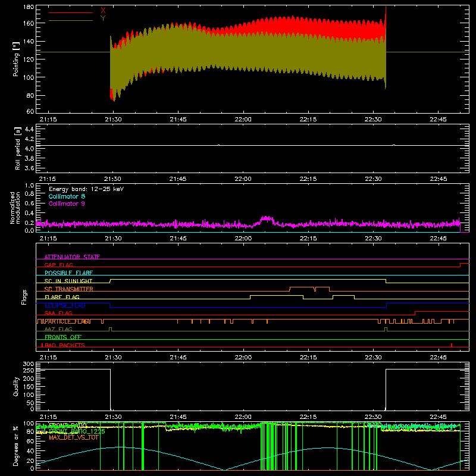Click the GAP_FLAG step-up at right end
The image size is (476, 476).
(x=461, y=265)
